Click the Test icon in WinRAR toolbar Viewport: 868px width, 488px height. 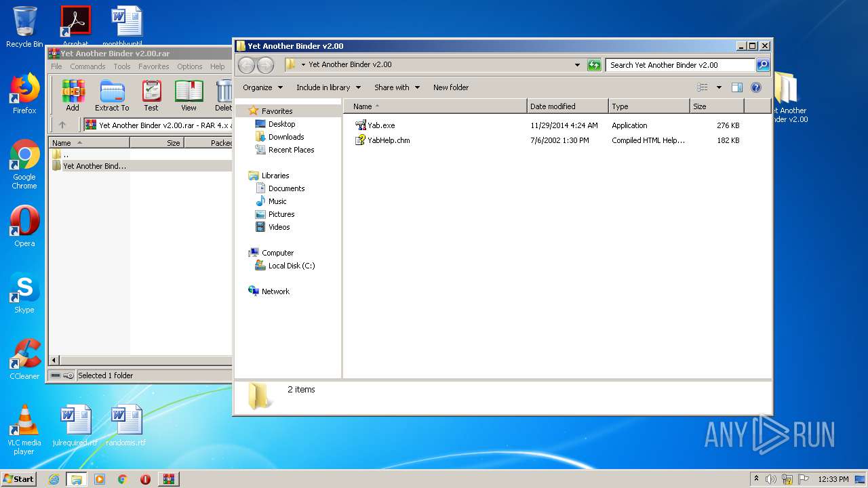(151, 96)
